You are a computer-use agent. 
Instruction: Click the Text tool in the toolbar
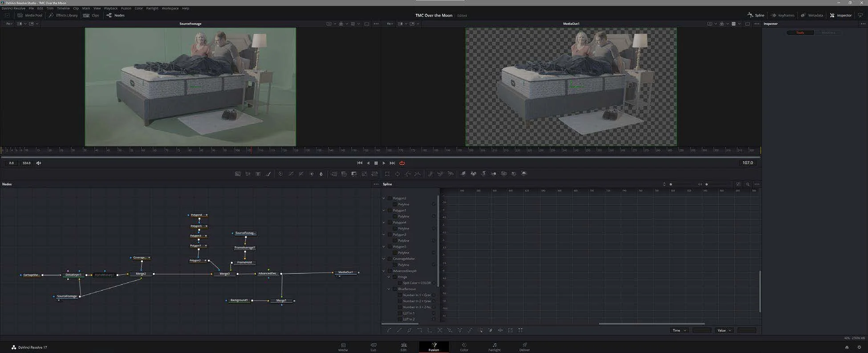[x=258, y=174]
